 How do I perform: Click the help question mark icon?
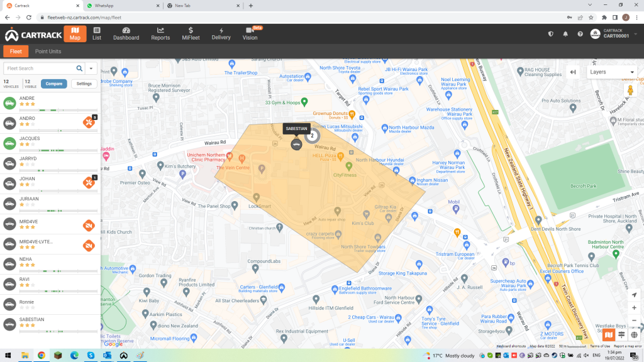[x=580, y=34]
